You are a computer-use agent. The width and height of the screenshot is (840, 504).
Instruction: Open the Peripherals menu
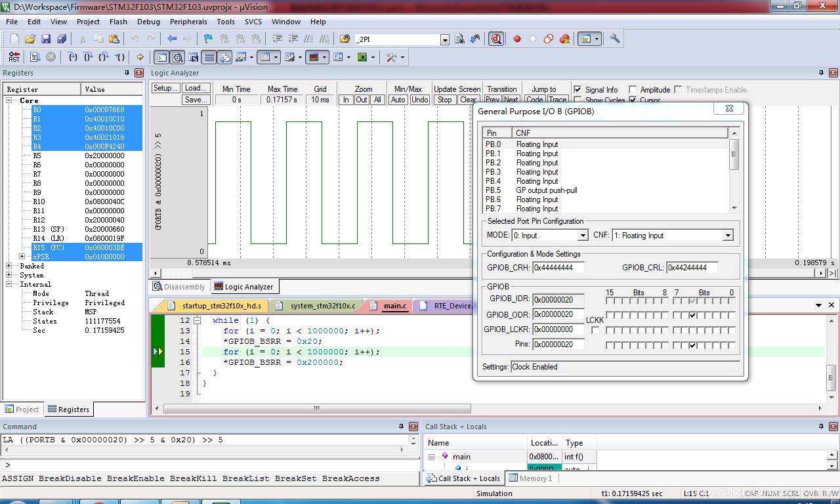pyautogui.click(x=188, y=22)
